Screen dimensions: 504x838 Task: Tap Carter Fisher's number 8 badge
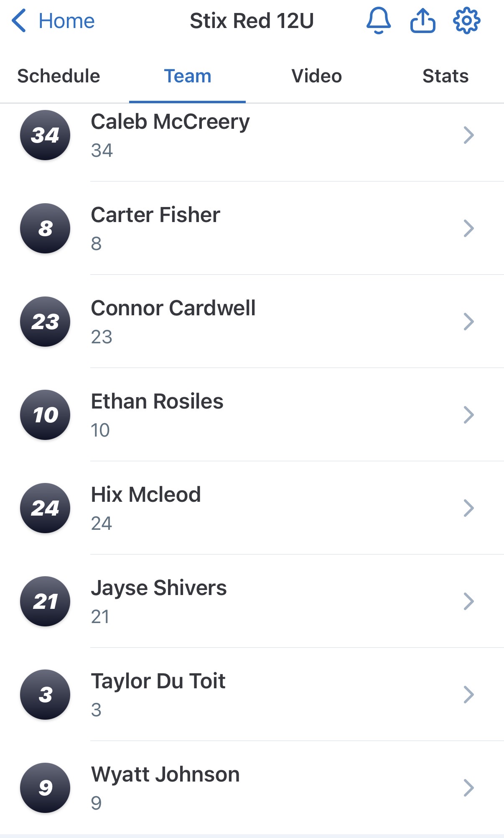pyautogui.click(x=45, y=228)
